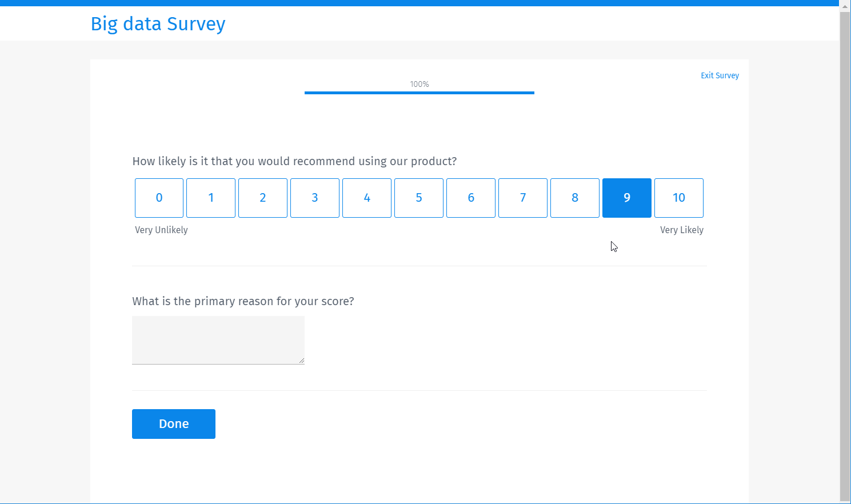Click the Very Unlikely label
This screenshot has width=851, height=504.
coord(161,230)
